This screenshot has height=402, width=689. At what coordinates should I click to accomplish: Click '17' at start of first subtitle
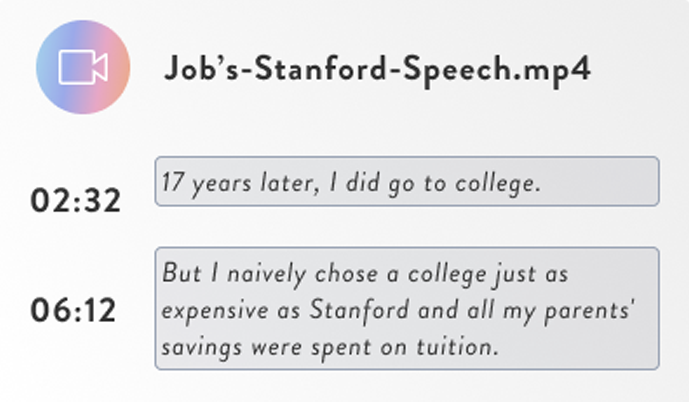pos(172,184)
